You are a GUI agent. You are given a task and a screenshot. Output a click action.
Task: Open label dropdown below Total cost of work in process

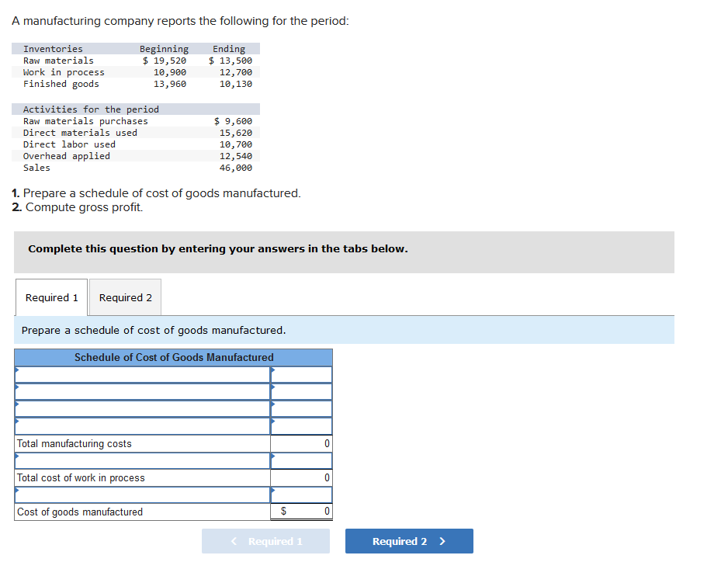[x=143, y=494]
